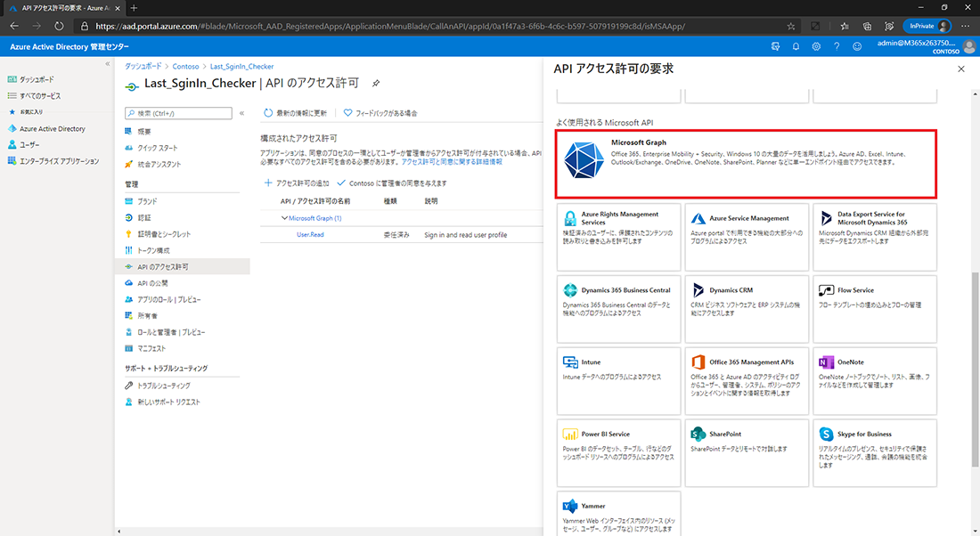Screen dimensions: 980x536
Task: Open the Dynamics CRM API icon
Action: tap(698, 290)
